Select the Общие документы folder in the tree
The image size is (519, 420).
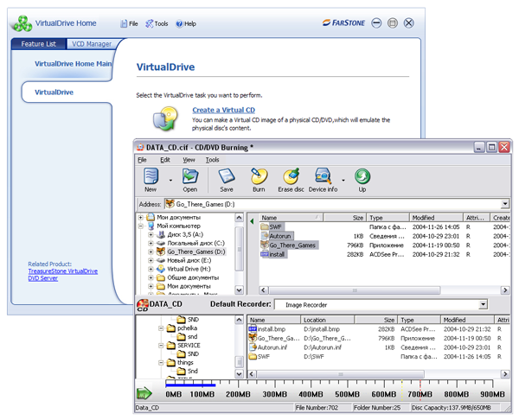point(193,277)
